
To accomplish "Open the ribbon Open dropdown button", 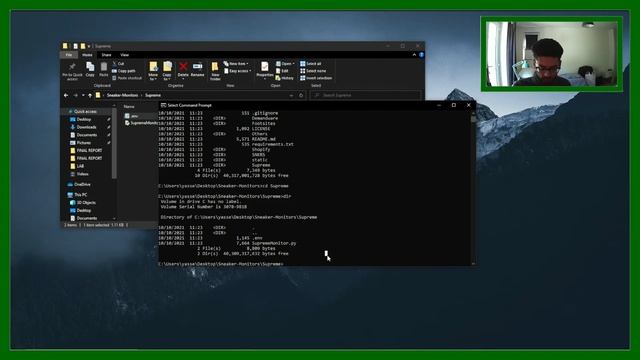I will (285, 64).
